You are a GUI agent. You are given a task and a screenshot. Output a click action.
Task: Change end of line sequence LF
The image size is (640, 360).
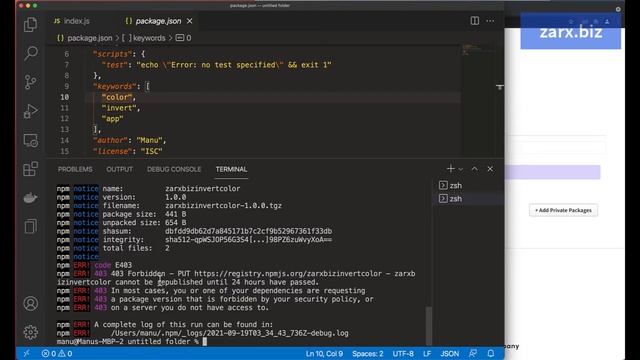pyautogui.click(x=427, y=354)
